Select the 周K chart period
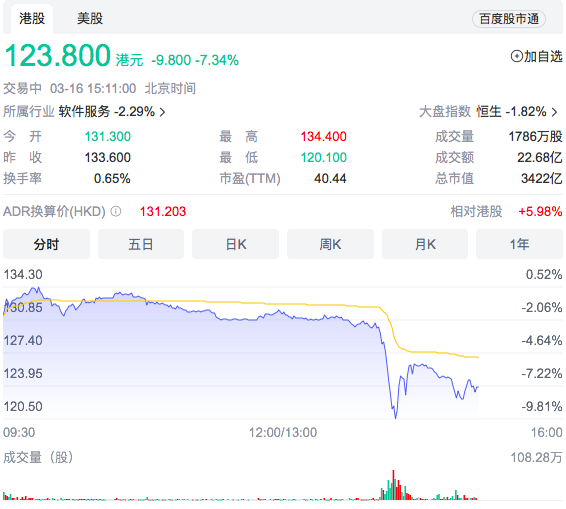566x509 pixels. pos(330,244)
